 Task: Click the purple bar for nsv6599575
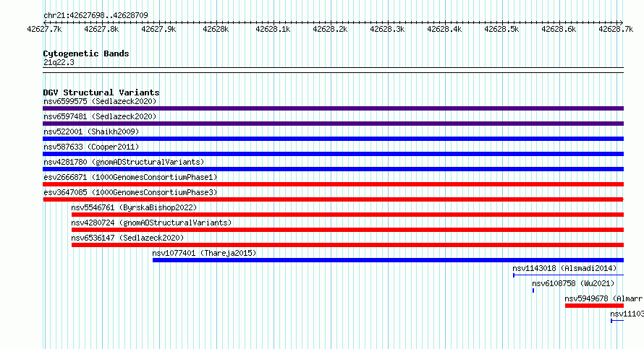point(333,108)
